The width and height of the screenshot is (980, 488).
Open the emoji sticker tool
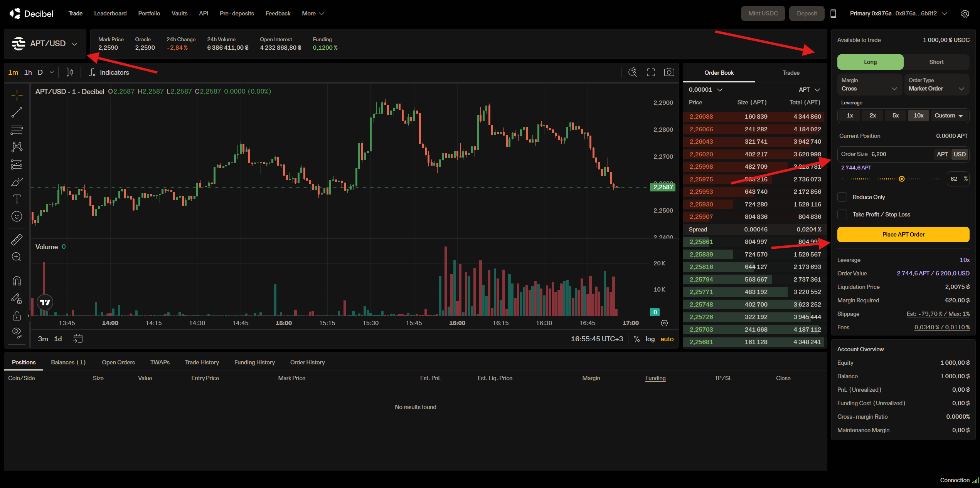coord(17,216)
